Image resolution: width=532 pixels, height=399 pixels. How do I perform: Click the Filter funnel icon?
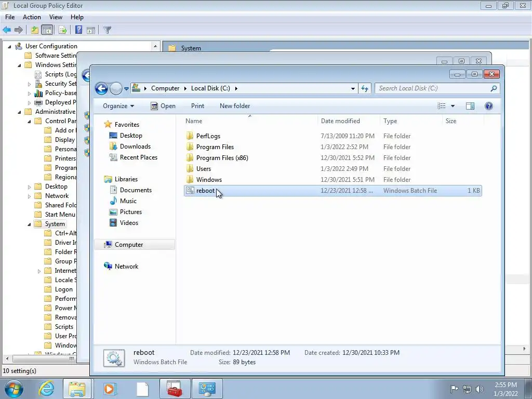point(107,30)
